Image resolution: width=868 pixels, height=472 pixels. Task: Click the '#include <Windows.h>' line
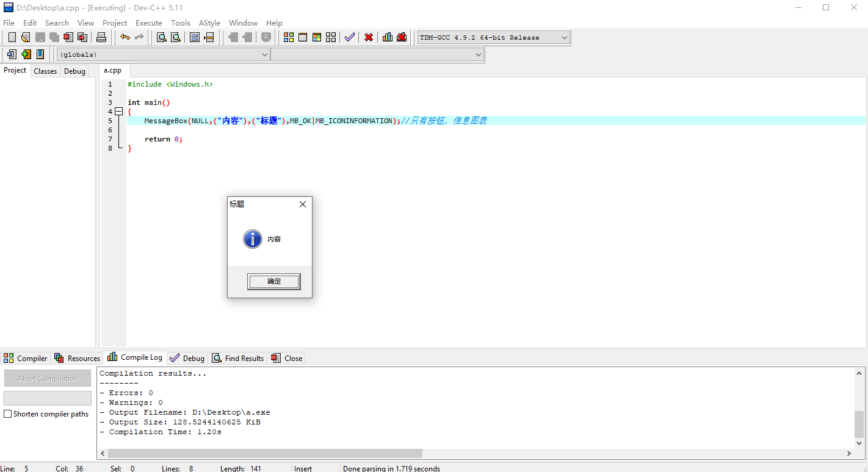click(170, 84)
